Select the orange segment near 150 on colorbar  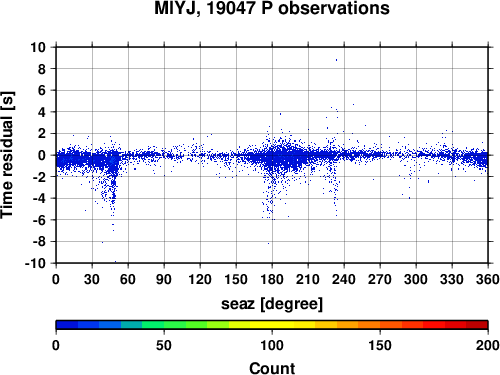click(380, 325)
